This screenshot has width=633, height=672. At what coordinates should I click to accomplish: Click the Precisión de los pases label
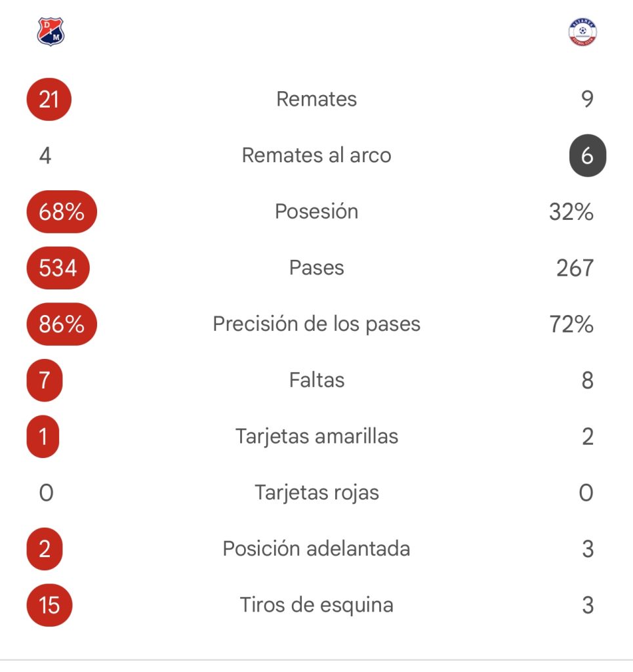click(x=316, y=324)
